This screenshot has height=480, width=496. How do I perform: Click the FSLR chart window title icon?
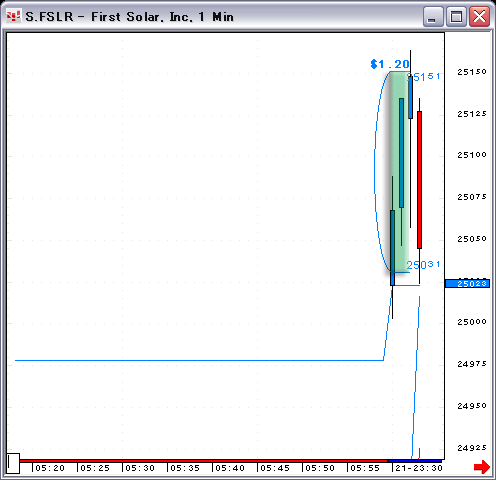pos(13,16)
